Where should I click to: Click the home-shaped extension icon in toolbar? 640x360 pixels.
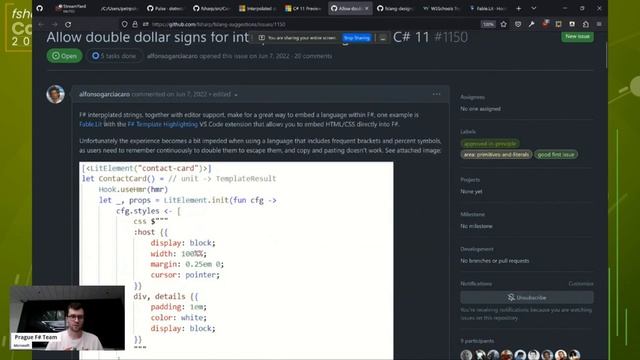coord(586,24)
